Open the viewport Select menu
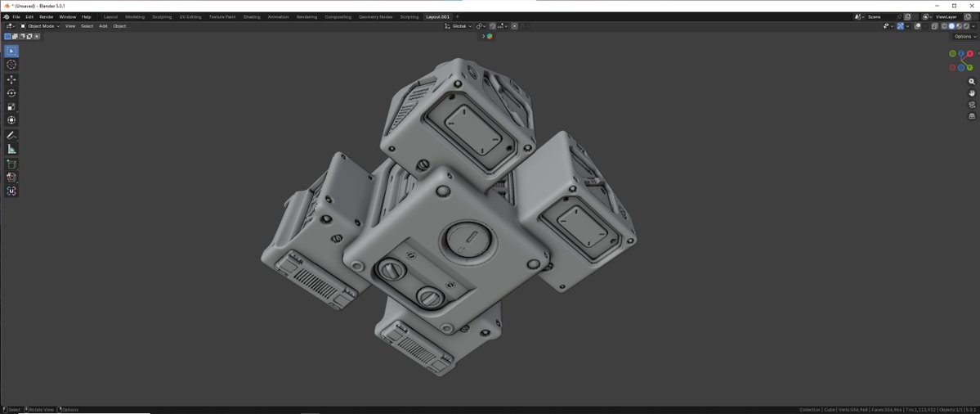Image resolution: width=980 pixels, height=414 pixels. pos(87,26)
